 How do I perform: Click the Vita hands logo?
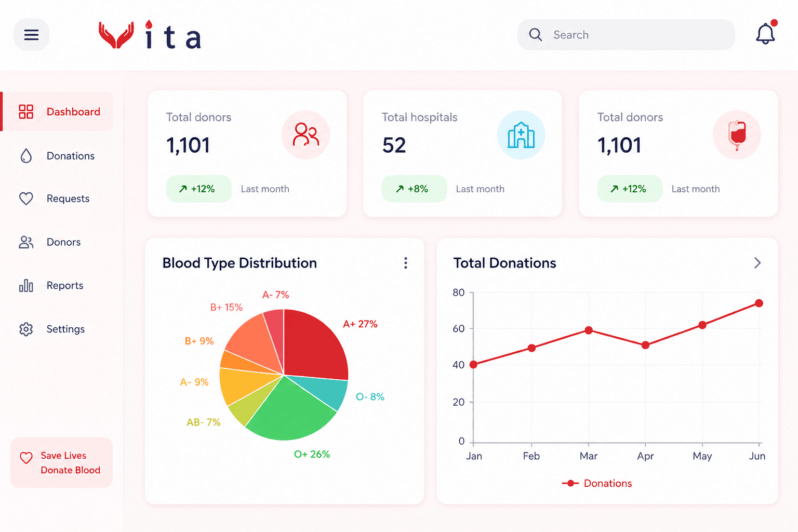[116, 35]
